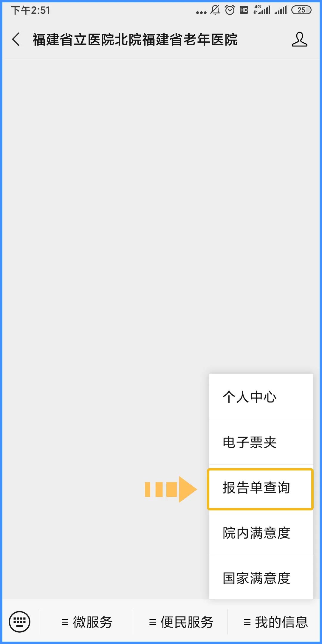Tap the 4G signal strength icon

point(262,10)
